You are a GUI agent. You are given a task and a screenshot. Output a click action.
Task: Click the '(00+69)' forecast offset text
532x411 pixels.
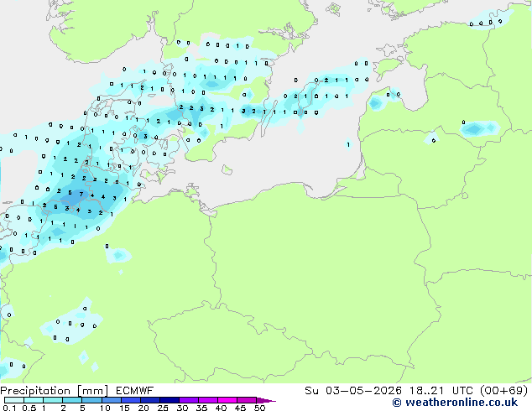coord(504,391)
